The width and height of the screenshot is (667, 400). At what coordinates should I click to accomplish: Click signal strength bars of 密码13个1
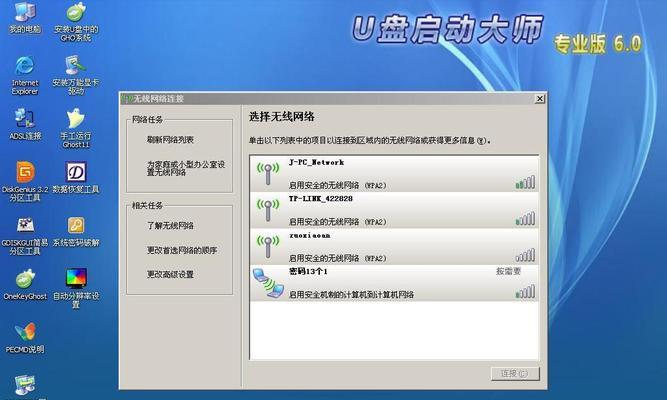tap(525, 292)
